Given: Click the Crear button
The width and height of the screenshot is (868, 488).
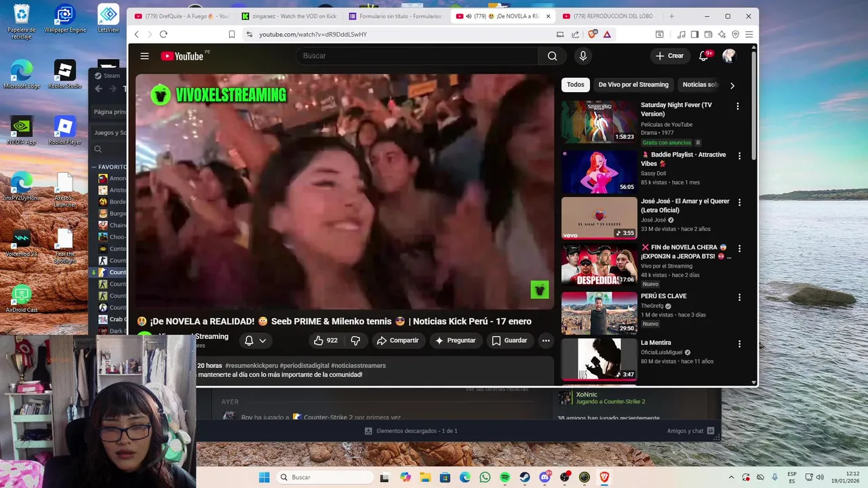Looking at the screenshot, I should [670, 56].
